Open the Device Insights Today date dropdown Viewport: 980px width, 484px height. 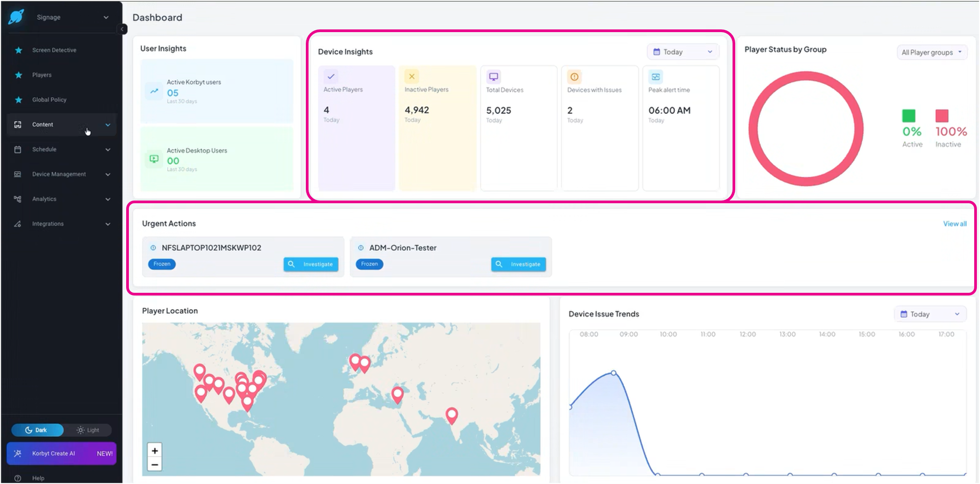pyautogui.click(x=683, y=52)
